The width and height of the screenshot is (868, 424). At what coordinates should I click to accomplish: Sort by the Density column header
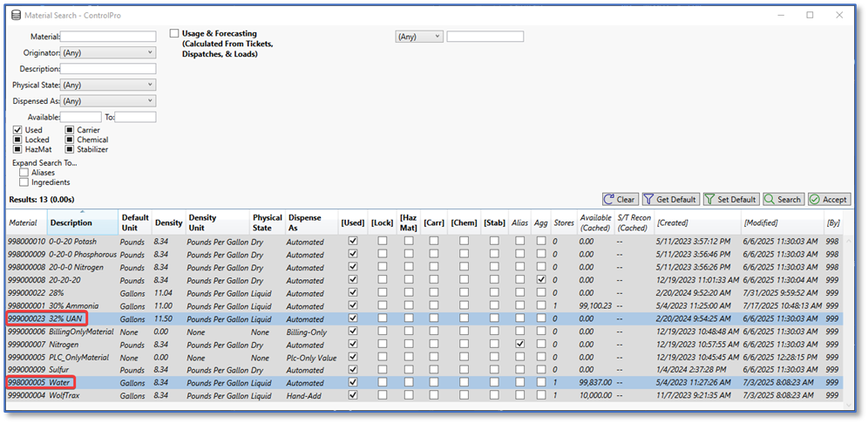[x=168, y=222]
